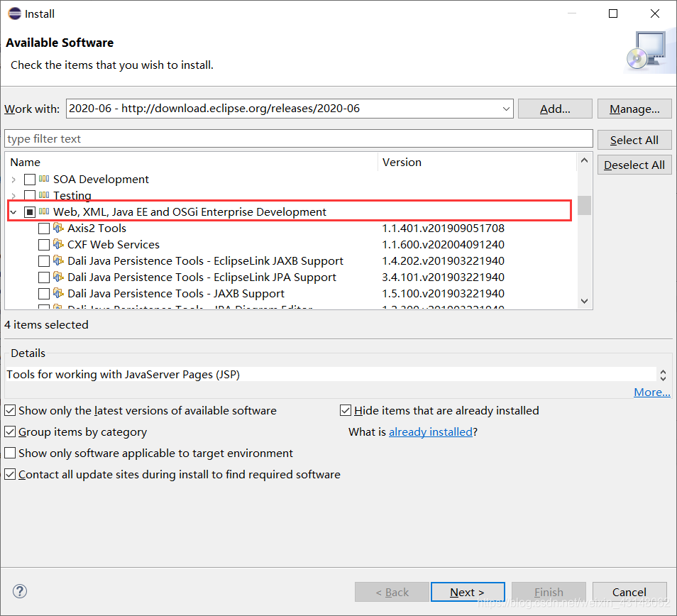Click the SOA Development category icon
The image size is (677, 616).
pyautogui.click(x=44, y=179)
